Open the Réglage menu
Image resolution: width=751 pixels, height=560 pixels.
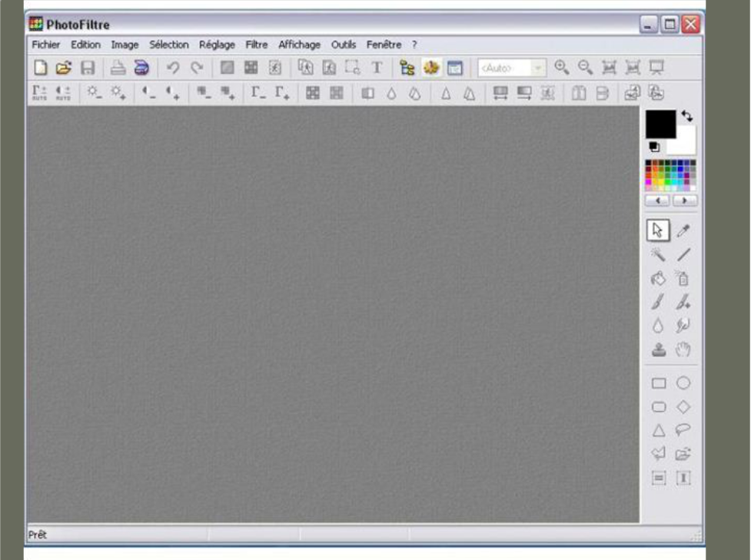click(217, 45)
